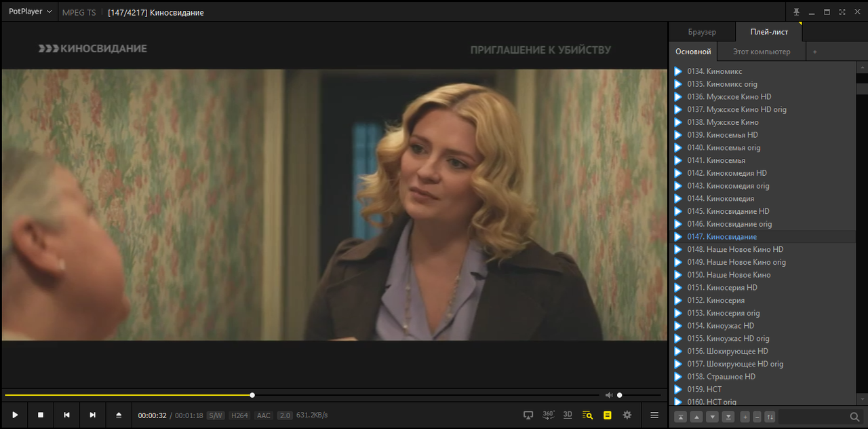Viewport: 868px width, 429px height.
Task: Click the video seek bar handle
Action: click(x=252, y=395)
